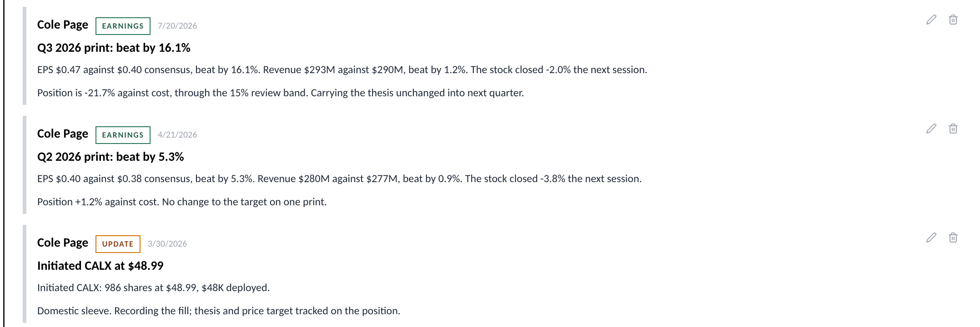The width and height of the screenshot is (980, 327).
Task: Open title 'Initiated CALX at $48.99'
Action: tap(100, 266)
